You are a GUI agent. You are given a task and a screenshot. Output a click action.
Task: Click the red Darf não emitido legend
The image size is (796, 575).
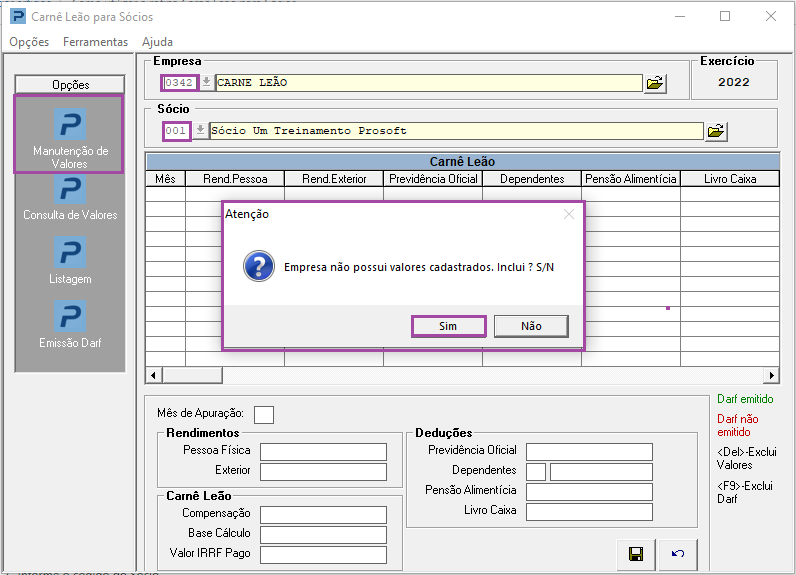point(738,425)
